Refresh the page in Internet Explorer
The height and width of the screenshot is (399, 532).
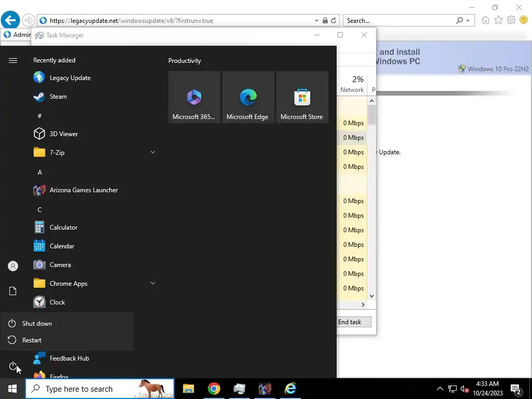334,20
